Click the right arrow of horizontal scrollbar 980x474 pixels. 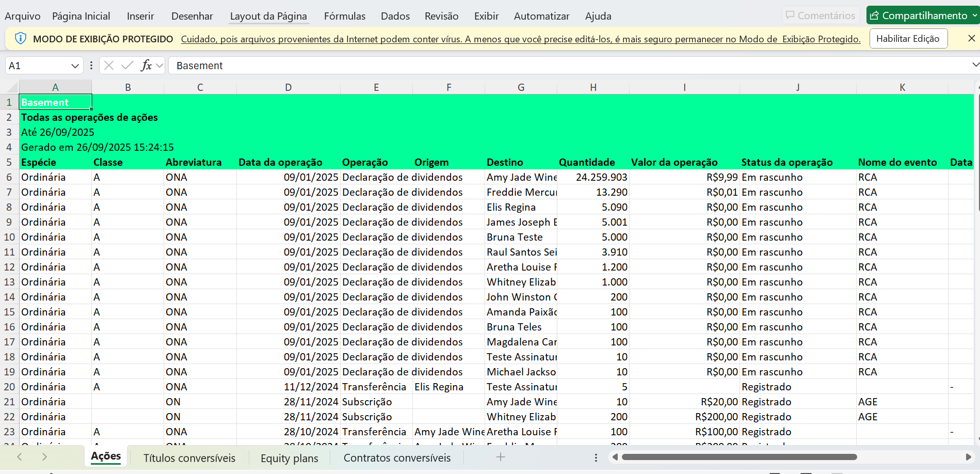pos(968,457)
